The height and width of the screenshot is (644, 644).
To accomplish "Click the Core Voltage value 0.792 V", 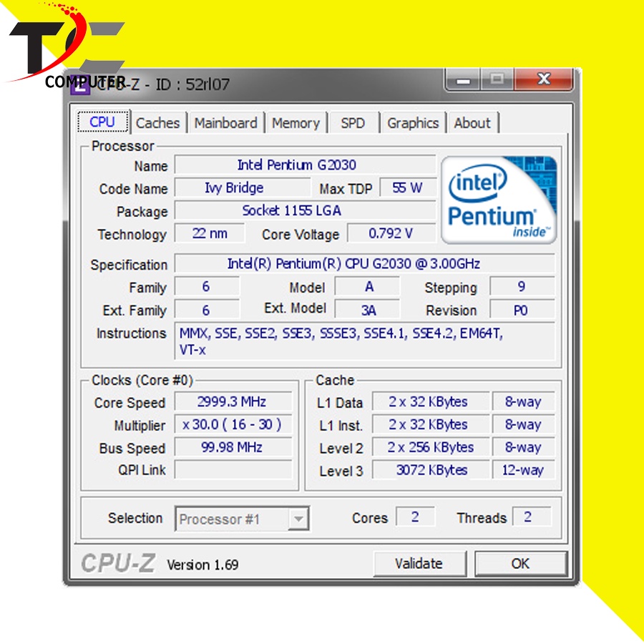I will pos(391,233).
